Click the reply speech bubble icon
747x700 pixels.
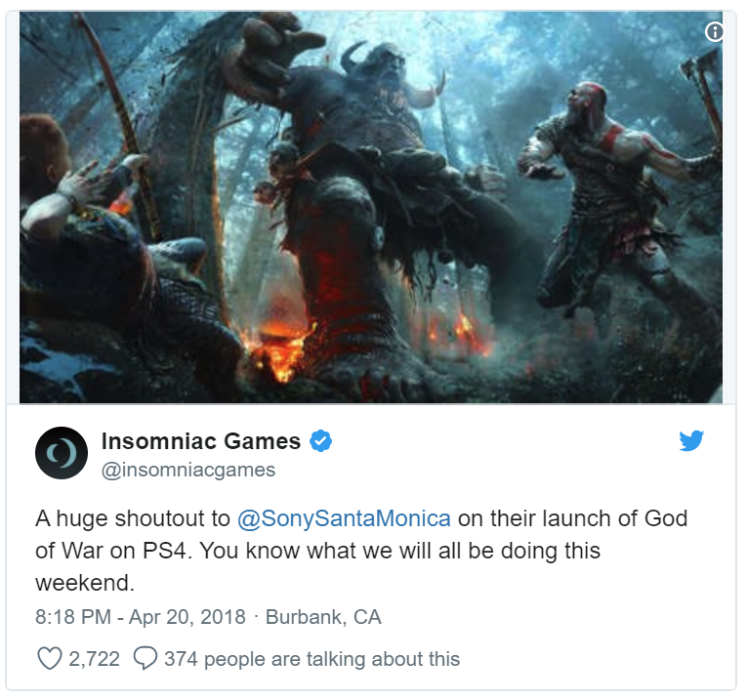(x=145, y=659)
